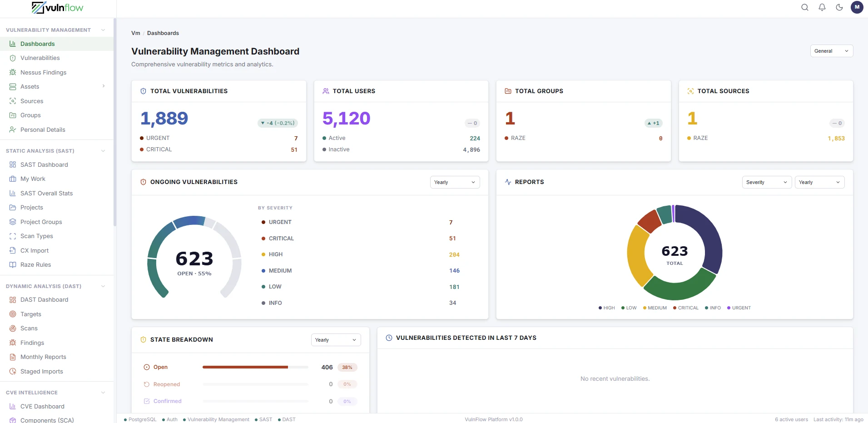Collapse the Vulnerability Management section

click(x=103, y=30)
